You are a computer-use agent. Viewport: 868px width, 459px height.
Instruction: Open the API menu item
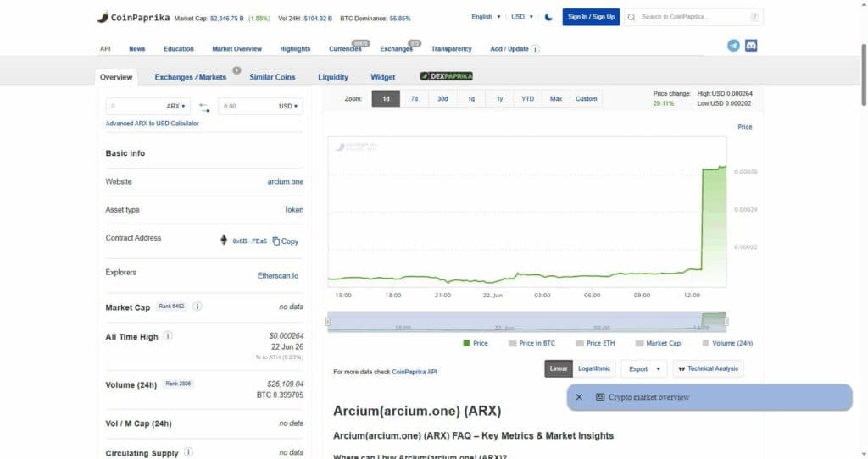[105, 48]
